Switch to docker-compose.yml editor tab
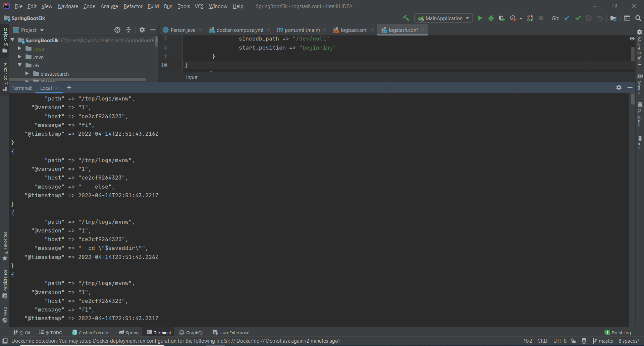The image size is (644, 346). click(x=239, y=30)
